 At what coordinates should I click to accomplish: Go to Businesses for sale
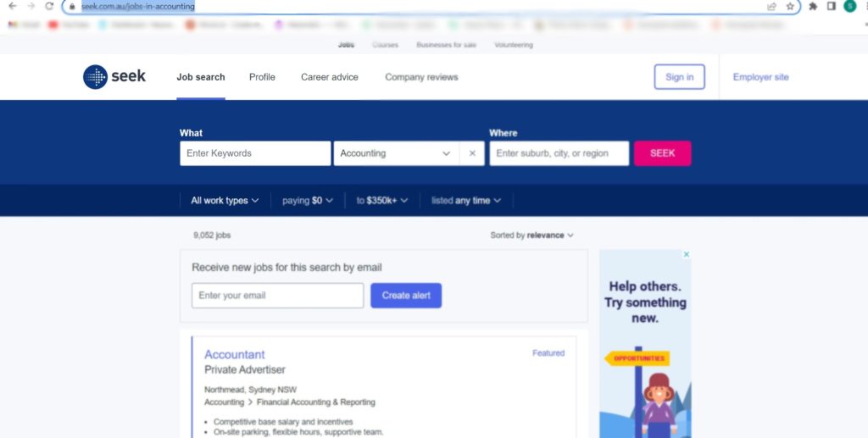[446, 45]
